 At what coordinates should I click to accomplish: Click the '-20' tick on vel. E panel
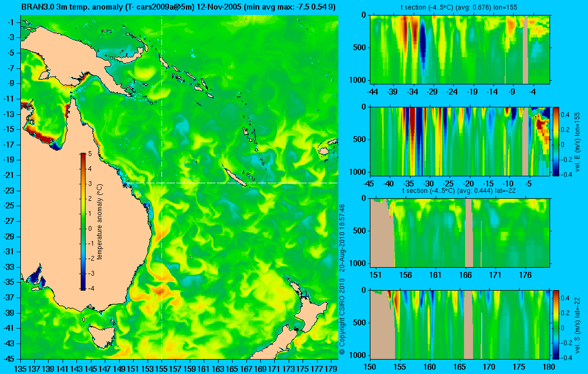(468, 184)
